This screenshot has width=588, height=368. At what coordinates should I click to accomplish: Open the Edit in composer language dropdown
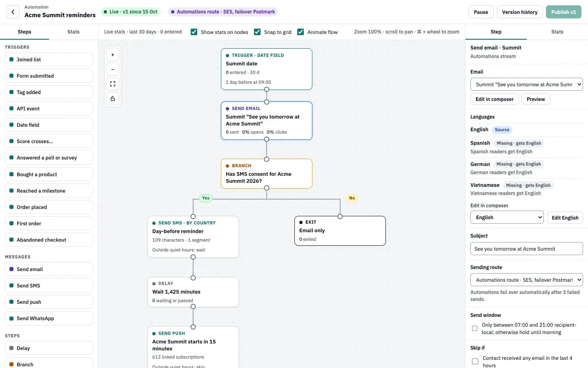coord(507,217)
